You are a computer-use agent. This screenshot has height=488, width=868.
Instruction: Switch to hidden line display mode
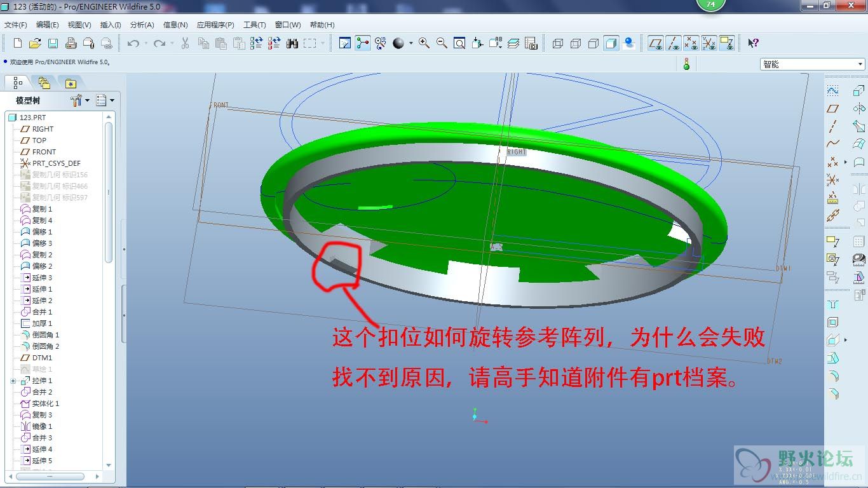(x=576, y=43)
